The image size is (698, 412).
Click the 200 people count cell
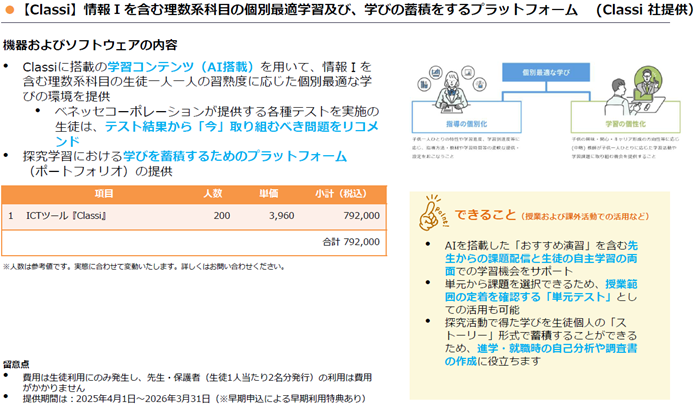222,216
